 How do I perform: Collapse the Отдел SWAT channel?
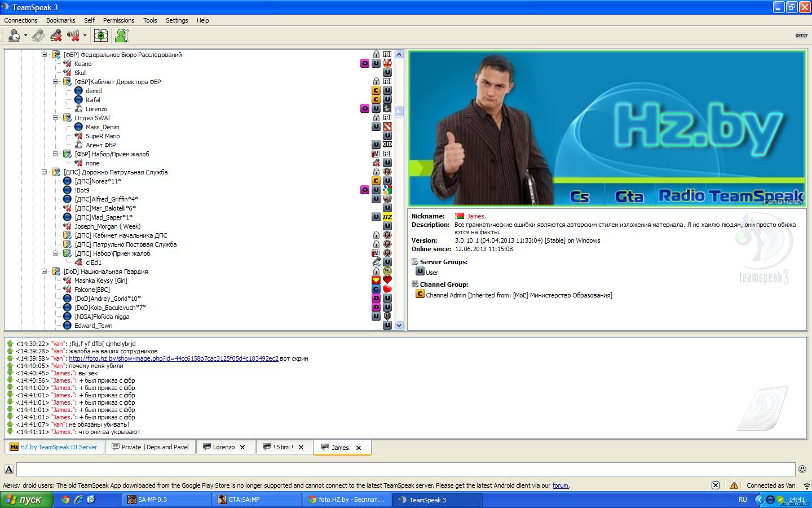click(x=56, y=118)
